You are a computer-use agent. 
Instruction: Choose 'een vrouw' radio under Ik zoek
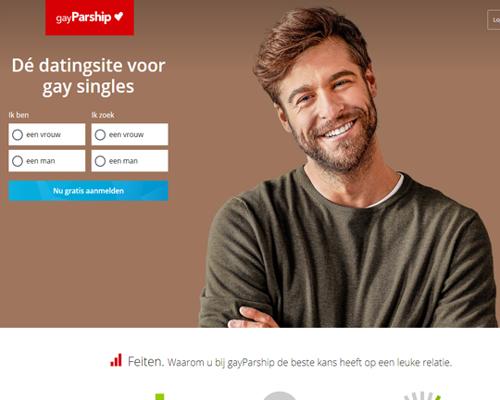[x=100, y=135]
